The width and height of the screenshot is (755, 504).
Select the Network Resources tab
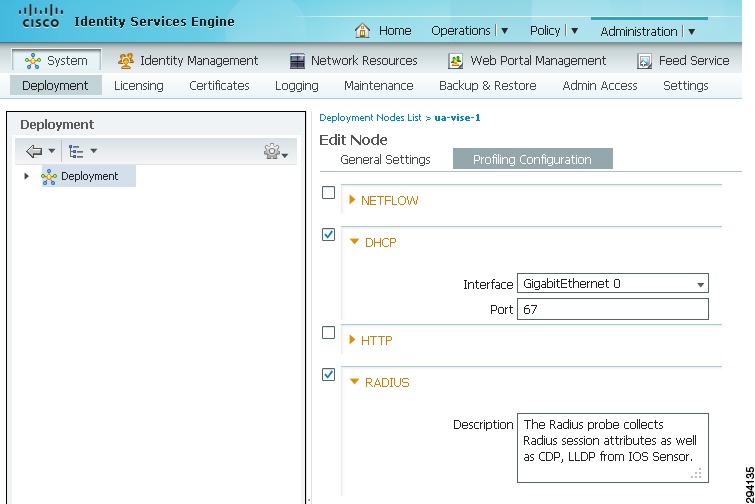[353, 61]
